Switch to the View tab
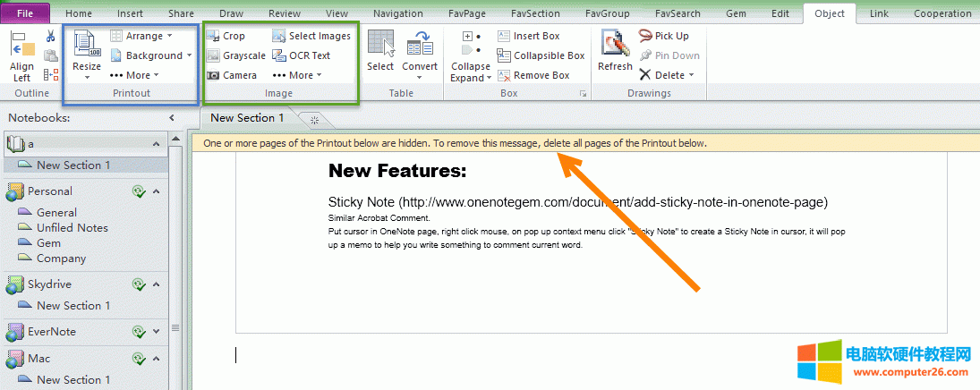The width and height of the screenshot is (980, 390). click(x=337, y=13)
